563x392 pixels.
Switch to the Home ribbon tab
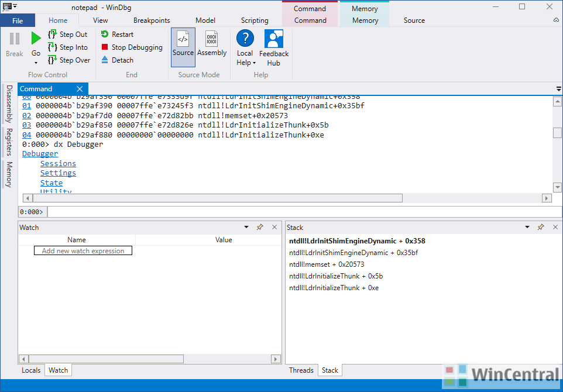[x=58, y=20]
